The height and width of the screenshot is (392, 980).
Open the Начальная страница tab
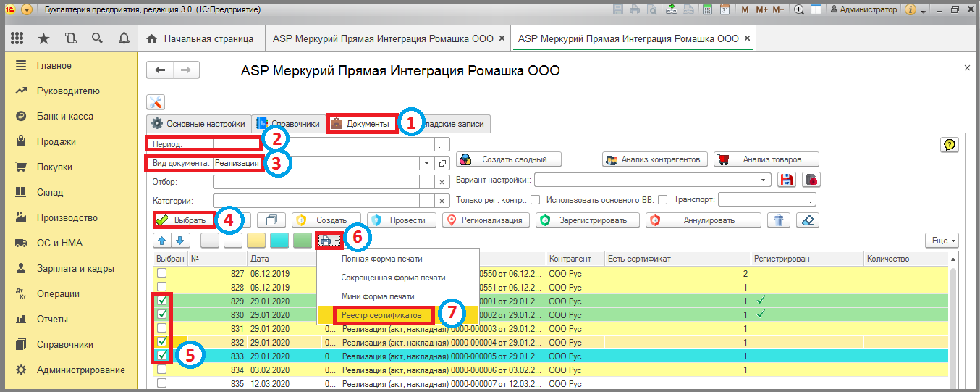pyautogui.click(x=200, y=38)
